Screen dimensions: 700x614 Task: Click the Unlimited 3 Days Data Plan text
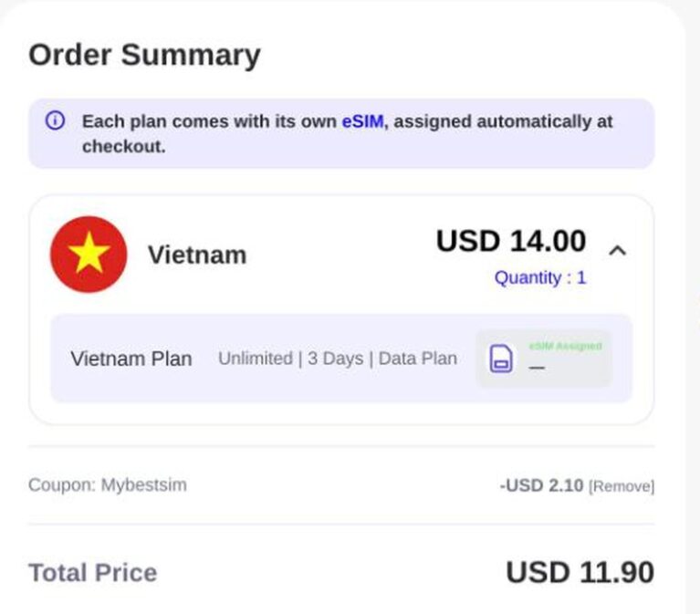[x=338, y=359]
